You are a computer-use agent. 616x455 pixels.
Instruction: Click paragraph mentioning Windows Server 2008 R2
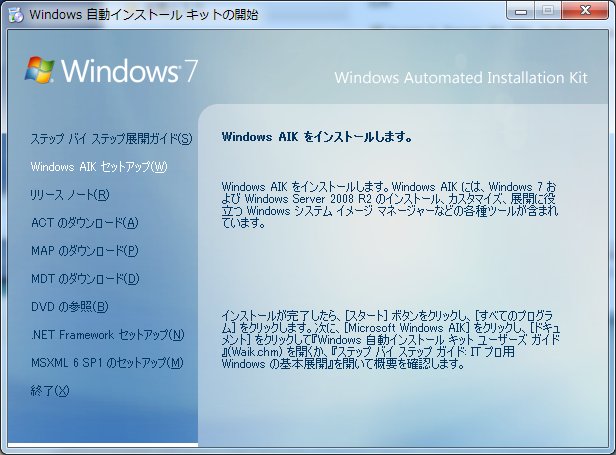390,205
